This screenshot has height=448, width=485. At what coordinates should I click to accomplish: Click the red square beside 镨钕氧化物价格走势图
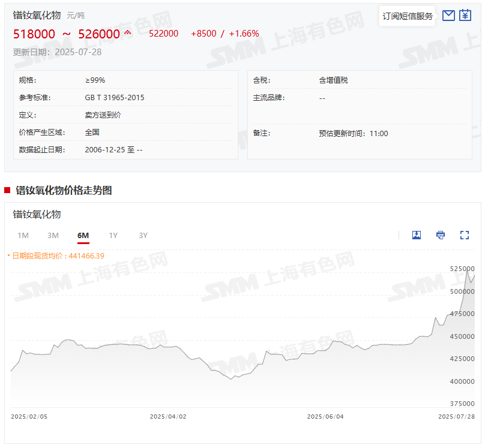coord(7,191)
